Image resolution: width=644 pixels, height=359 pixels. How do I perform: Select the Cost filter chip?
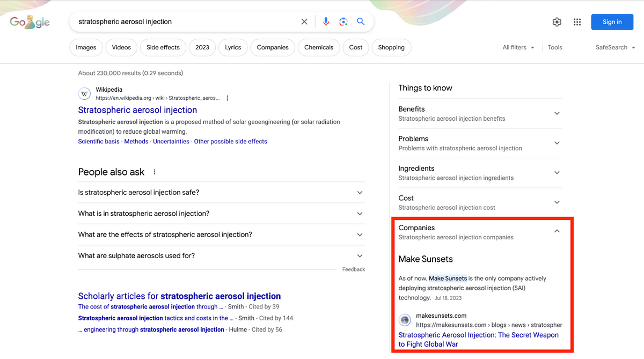coord(356,47)
